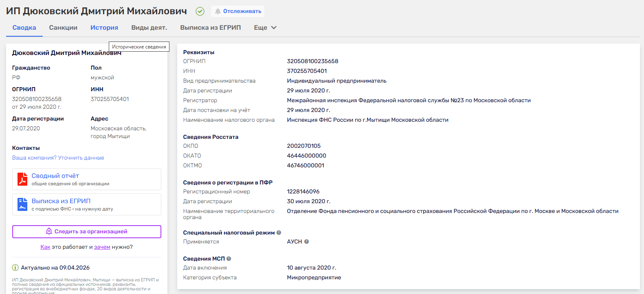Viewport: 644px width, 294px height.
Task: Open the Сводный отчёт report link
Action: click(55, 176)
